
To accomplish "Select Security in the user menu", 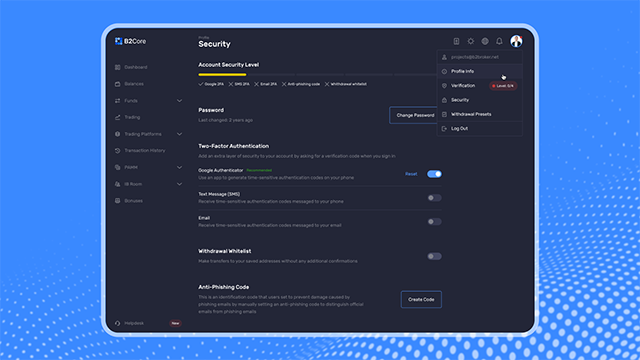I will coord(480,100).
